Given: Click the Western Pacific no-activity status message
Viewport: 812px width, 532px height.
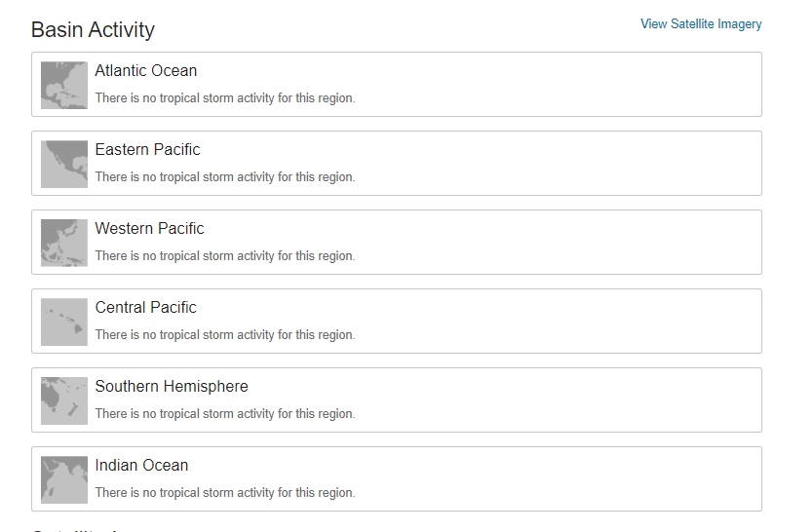Looking at the screenshot, I should pyautogui.click(x=225, y=256).
